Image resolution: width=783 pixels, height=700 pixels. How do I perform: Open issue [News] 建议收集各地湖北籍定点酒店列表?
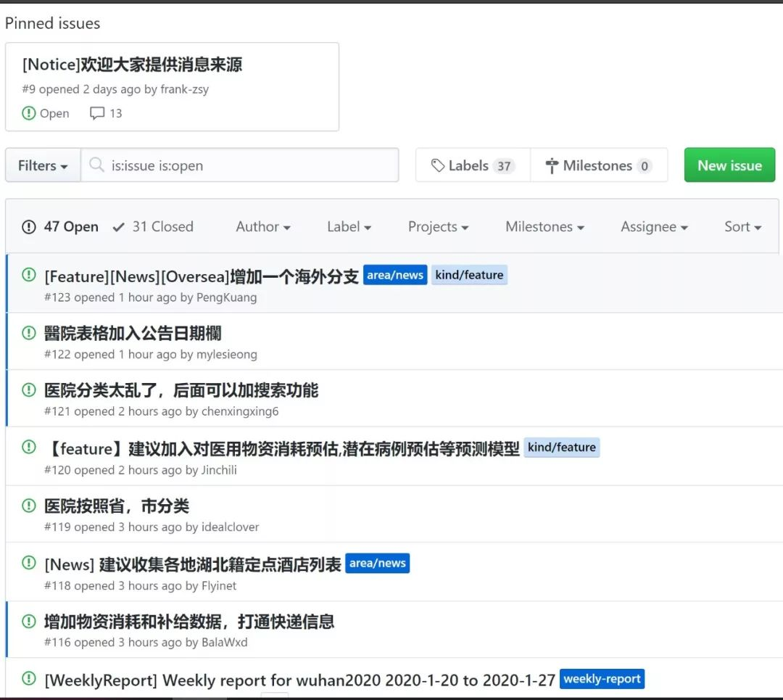[193, 564]
